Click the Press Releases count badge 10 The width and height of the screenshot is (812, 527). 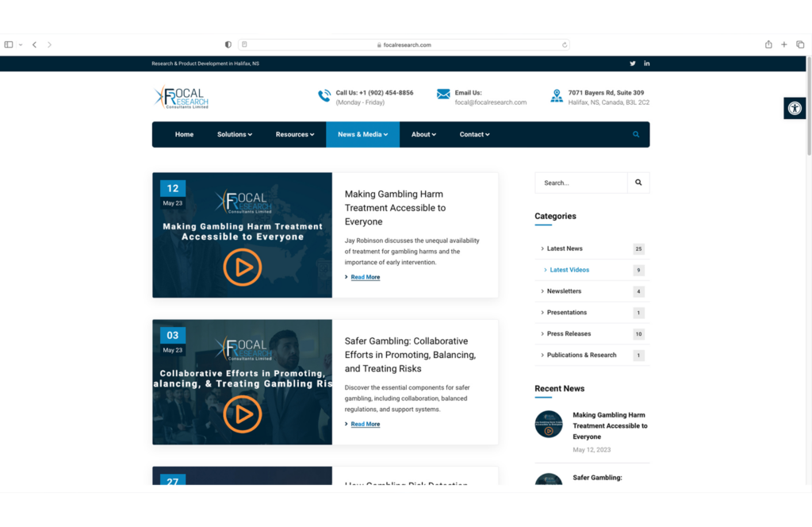pos(638,334)
